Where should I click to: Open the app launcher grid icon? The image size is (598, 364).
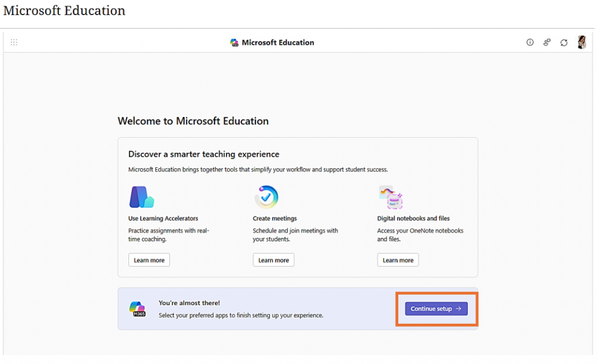[x=14, y=42]
